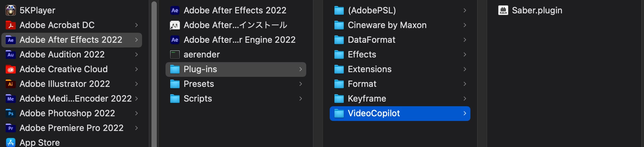The height and width of the screenshot is (147, 644).
Task: Click the Adobe After Effects 2022 app icon
Action: point(175,10)
